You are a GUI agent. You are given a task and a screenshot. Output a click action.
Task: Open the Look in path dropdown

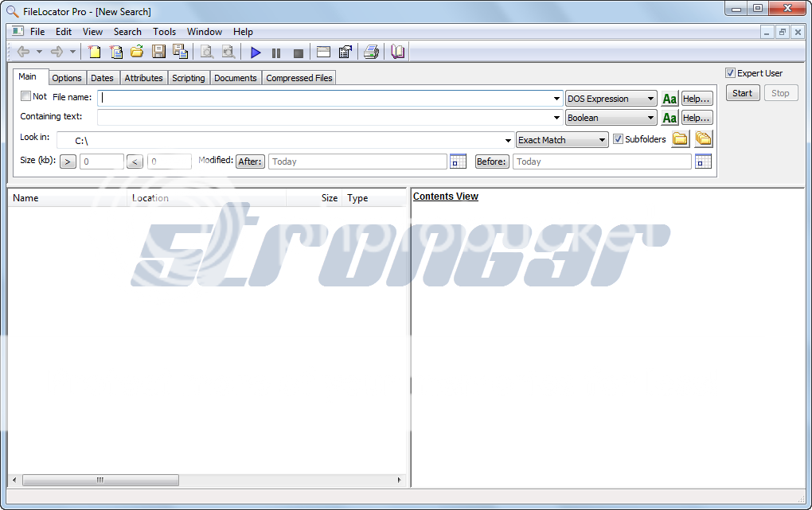coord(508,140)
